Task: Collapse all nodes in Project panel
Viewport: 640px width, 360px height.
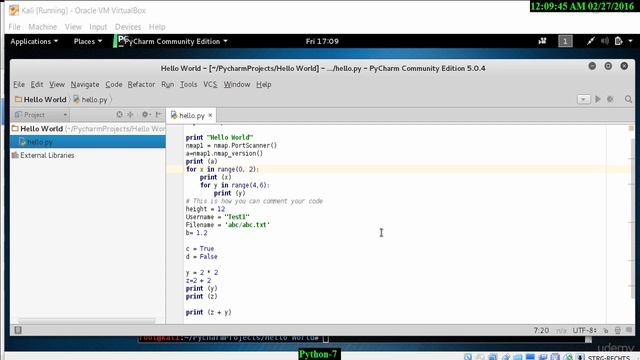Action: point(130,115)
